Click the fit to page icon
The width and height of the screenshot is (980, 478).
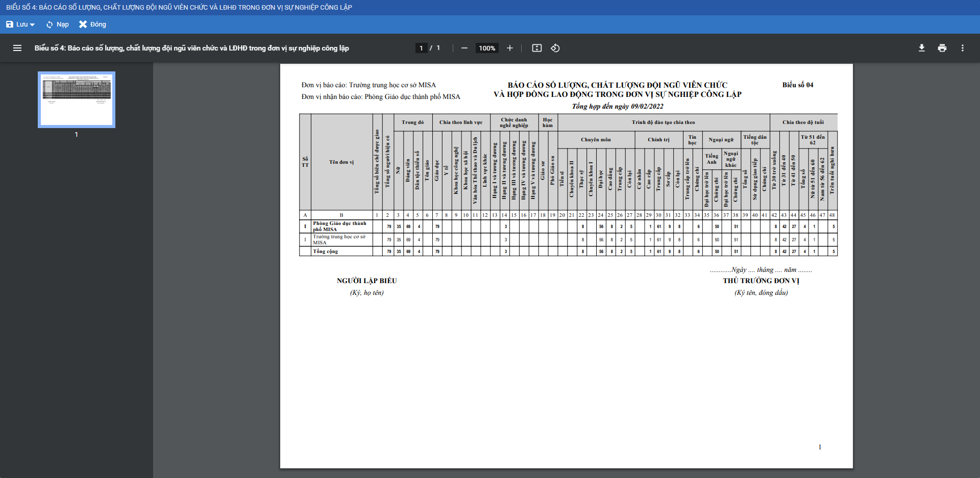(x=537, y=48)
